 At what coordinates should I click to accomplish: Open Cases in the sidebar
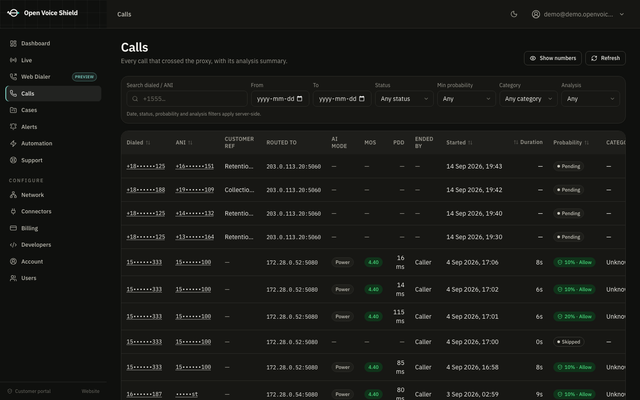click(53, 110)
